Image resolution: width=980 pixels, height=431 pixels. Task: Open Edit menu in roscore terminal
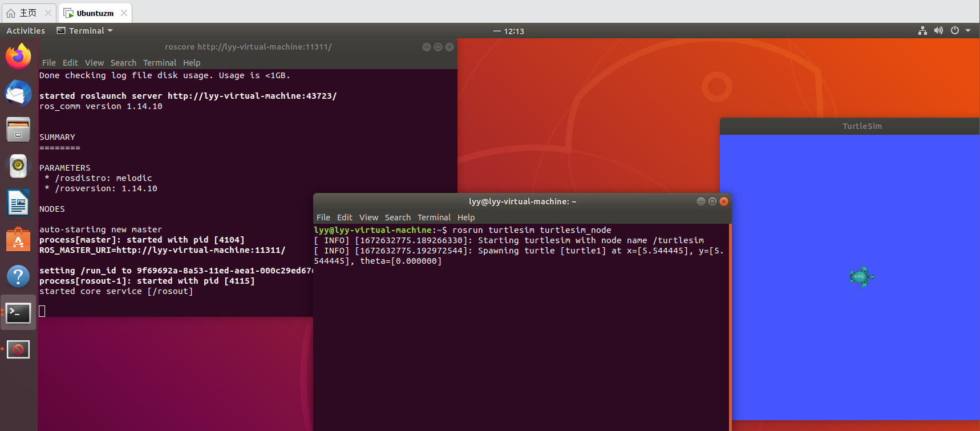tap(70, 63)
